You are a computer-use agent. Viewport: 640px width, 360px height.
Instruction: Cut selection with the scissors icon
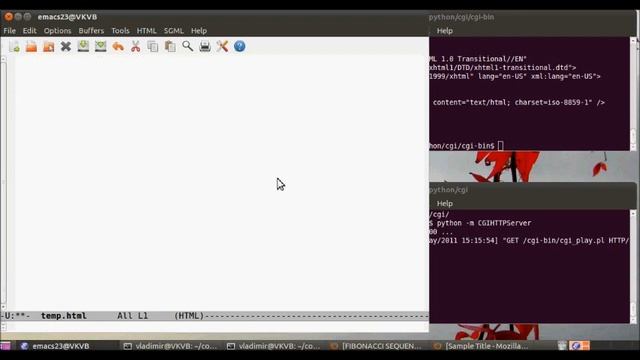pyautogui.click(x=136, y=47)
